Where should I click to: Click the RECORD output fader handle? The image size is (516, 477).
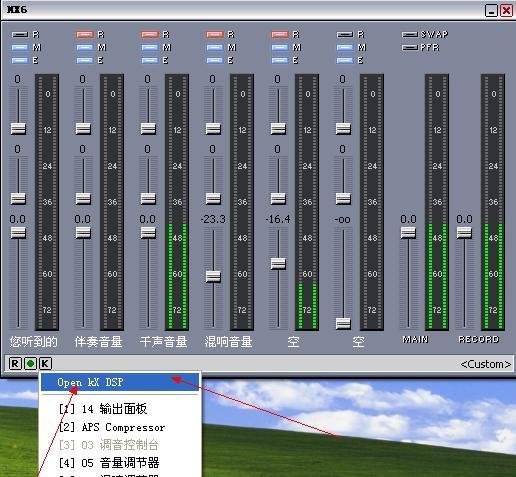click(x=464, y=232)
